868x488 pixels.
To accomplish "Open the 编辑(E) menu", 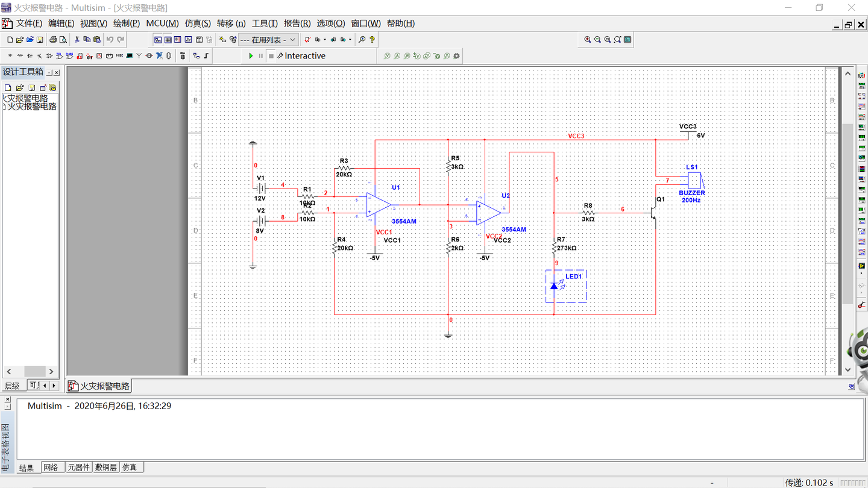I will [x=61, y=23].
